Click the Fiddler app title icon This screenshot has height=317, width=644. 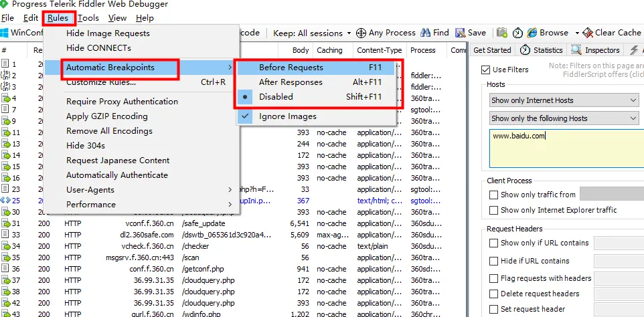pos(4,5)
